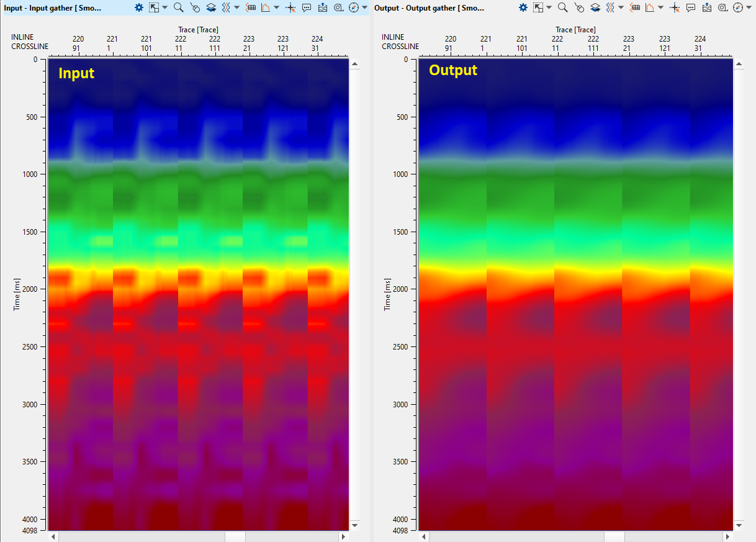Viewport: 756px width, 542px height.
Task: Click Input panel vertical scrollbar up arrow
Action: tap(354, 63)
